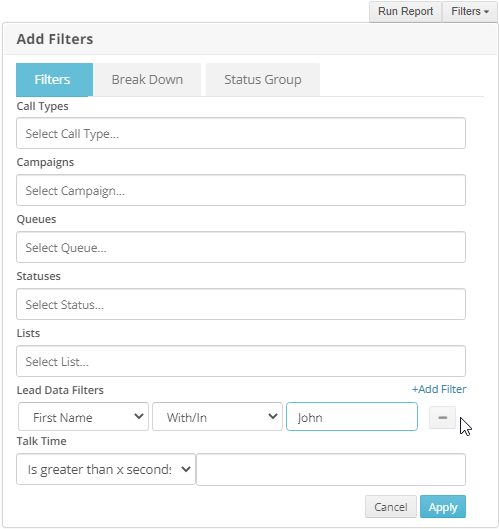Remove the lead data filter row with minus button
This screenshot has height=529, width=499.
coord(442,417)
